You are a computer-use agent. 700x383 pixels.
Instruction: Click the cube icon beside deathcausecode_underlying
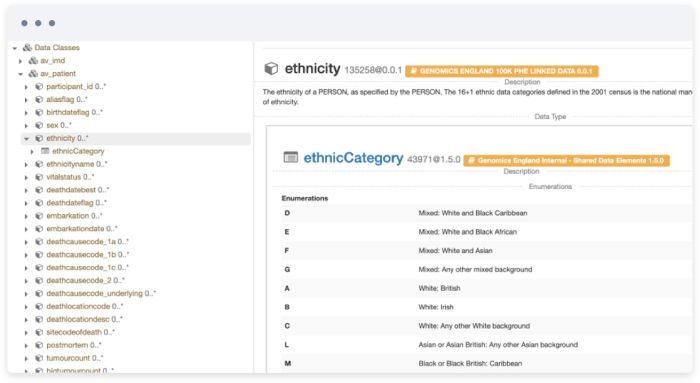[39, 293]
